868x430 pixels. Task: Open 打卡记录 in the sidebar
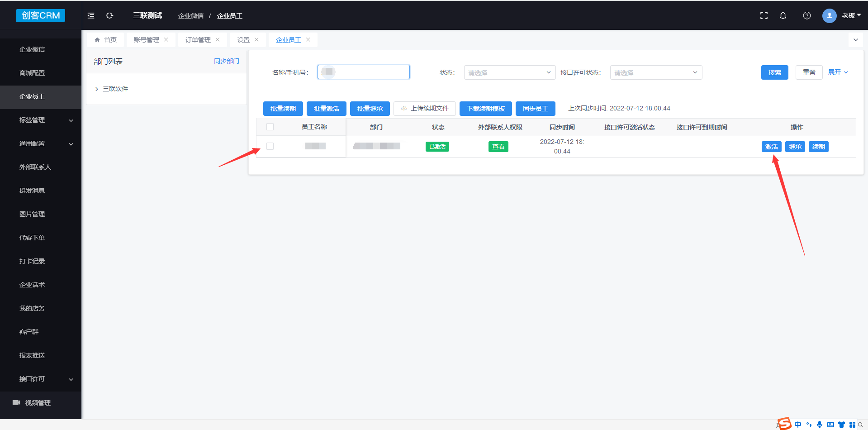click(41, 261)
